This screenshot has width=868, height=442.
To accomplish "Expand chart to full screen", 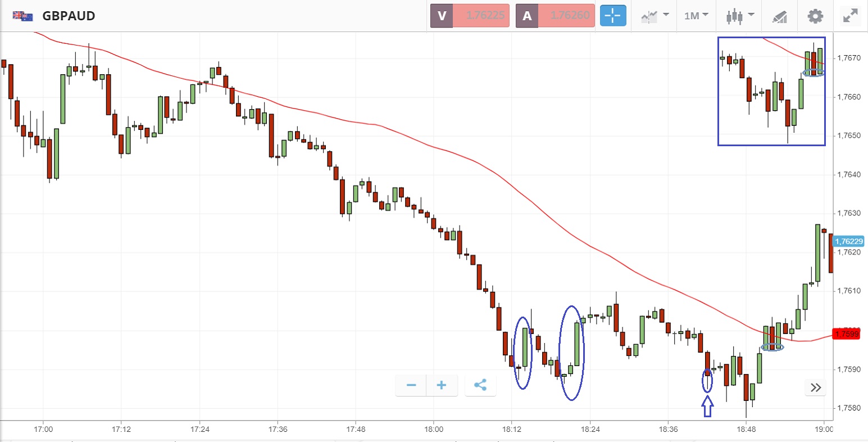I will pyautogui.click(x=851, y=16).
